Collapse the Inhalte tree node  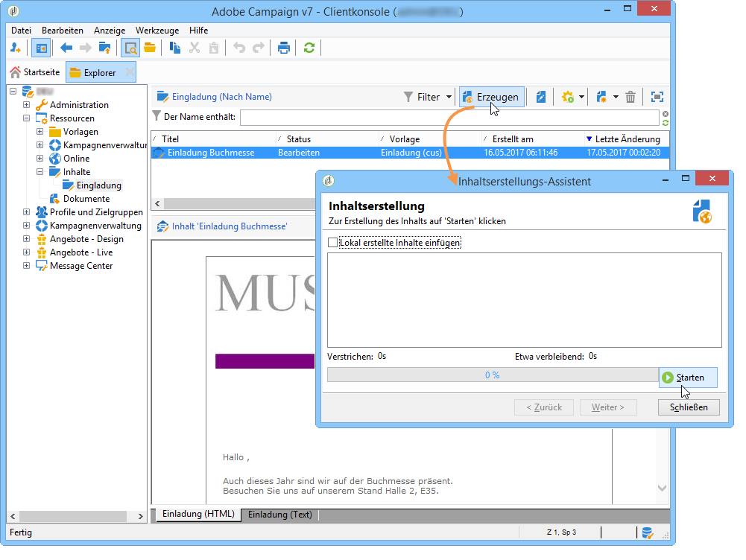click(x=40, y=171)
